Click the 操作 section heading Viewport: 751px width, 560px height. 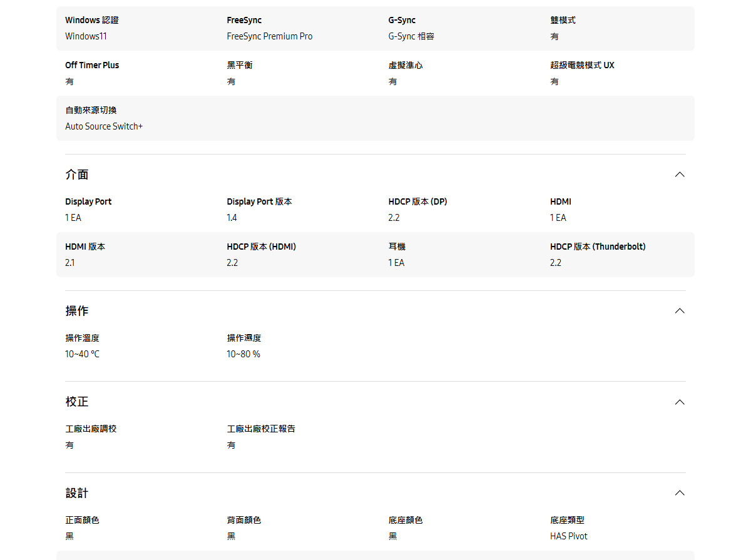click(77, 311)
